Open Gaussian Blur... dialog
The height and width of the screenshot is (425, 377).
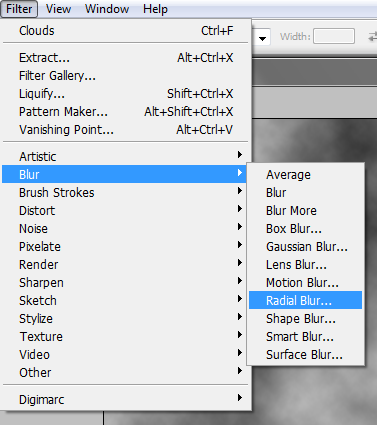305,246
